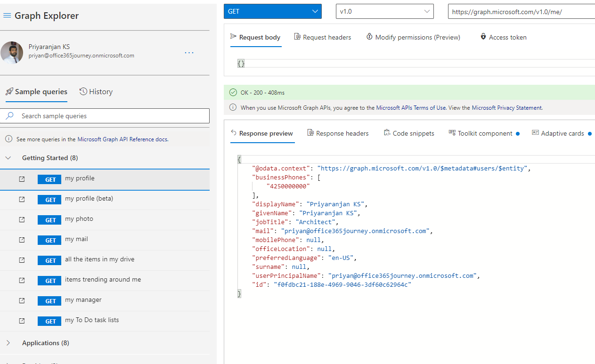The width and height of the screenshot is (595, 364).
Task: Click the displayName value "Priyaranjan KS"
Action: tap(335, 204)
